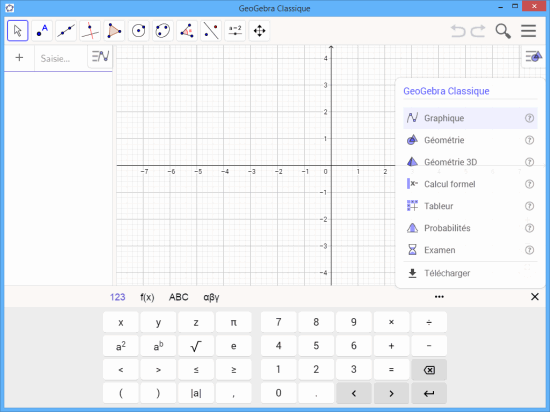This screenshot has height=412, width=550.
Task: Click the GeoGebra window icon in title bar
Action: coord(9,8)
